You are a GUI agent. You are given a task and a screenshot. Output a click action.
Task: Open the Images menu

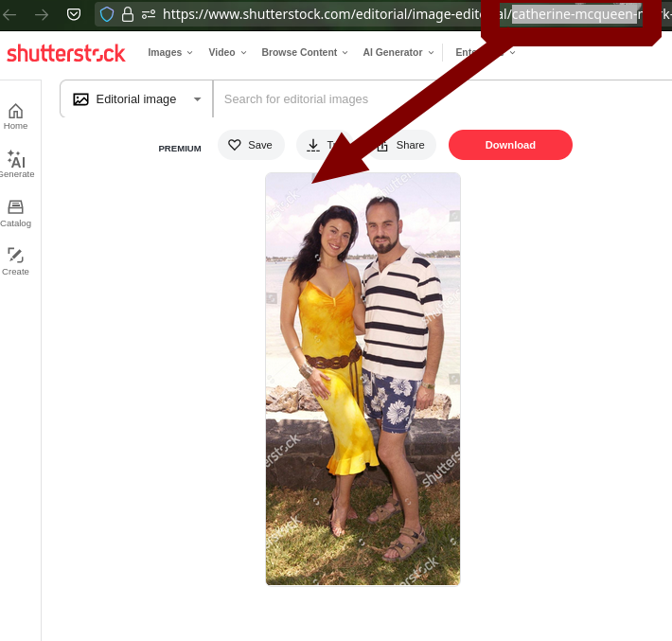pyautogui.click(x=170, y=52)
